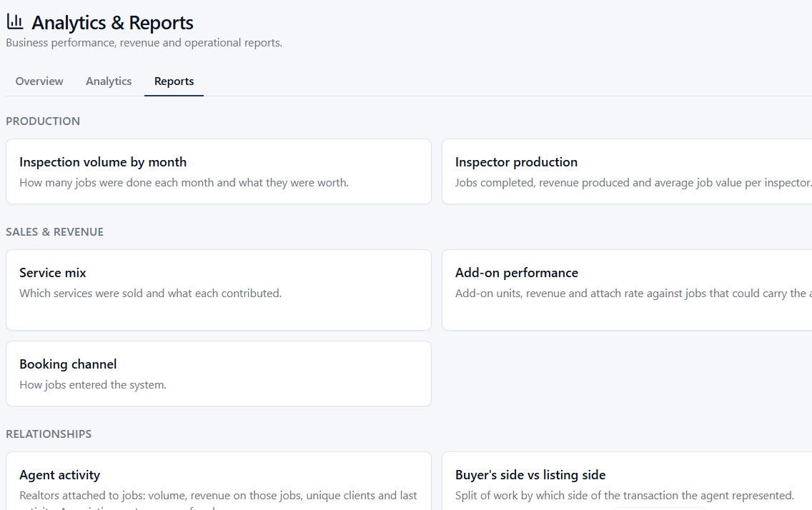This screenshot has width=812, height=510.
Task: Click 'Business performance, revenue and operational reports.' subtitle
Action: (x=144, y=43)
